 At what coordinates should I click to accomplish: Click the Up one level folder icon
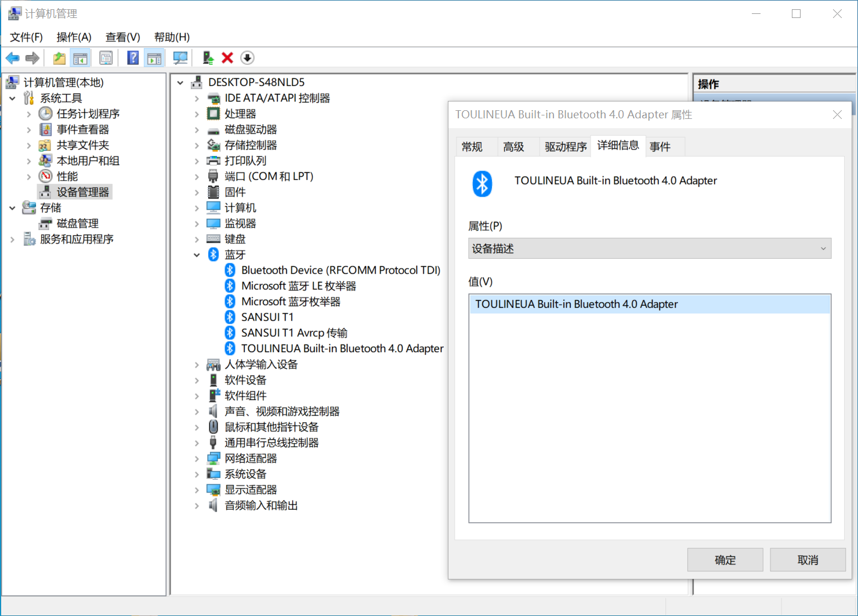click(59, 58)
